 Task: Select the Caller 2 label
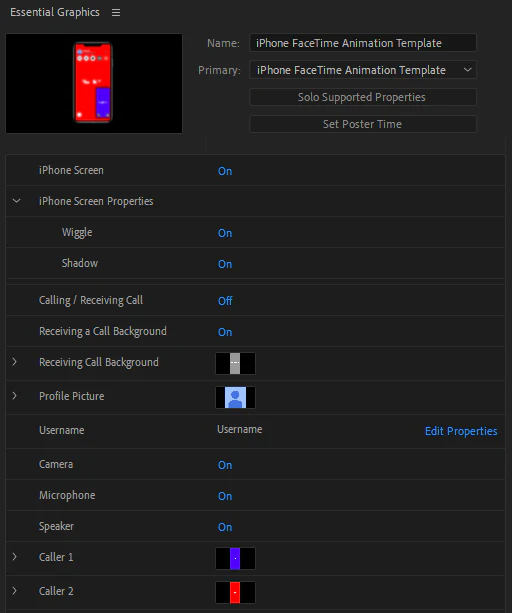coord(56,591)
